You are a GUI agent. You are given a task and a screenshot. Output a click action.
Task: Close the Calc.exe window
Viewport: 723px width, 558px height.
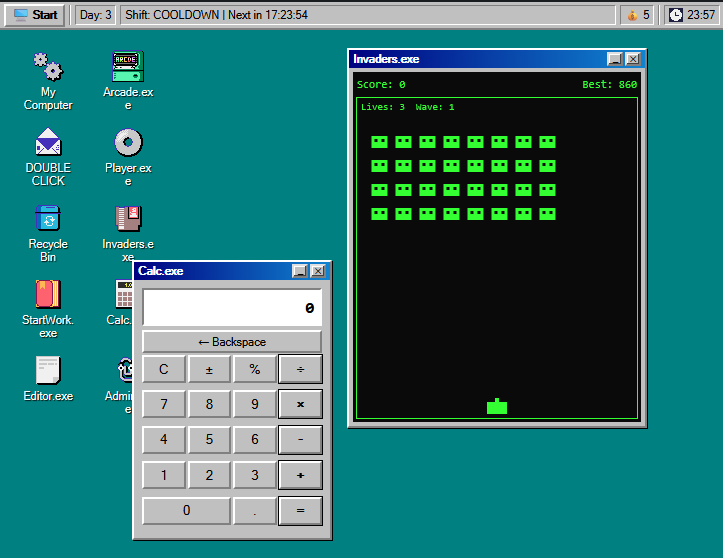coord(318,271)
